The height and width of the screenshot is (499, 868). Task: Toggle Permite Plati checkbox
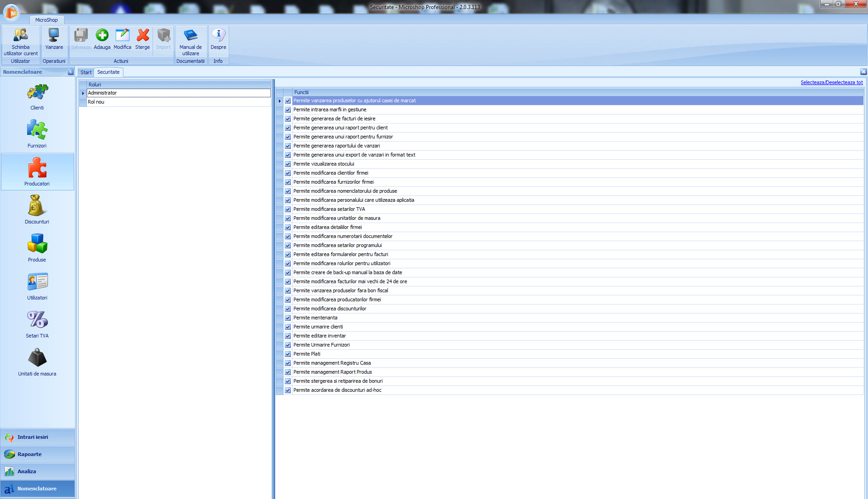288,354
